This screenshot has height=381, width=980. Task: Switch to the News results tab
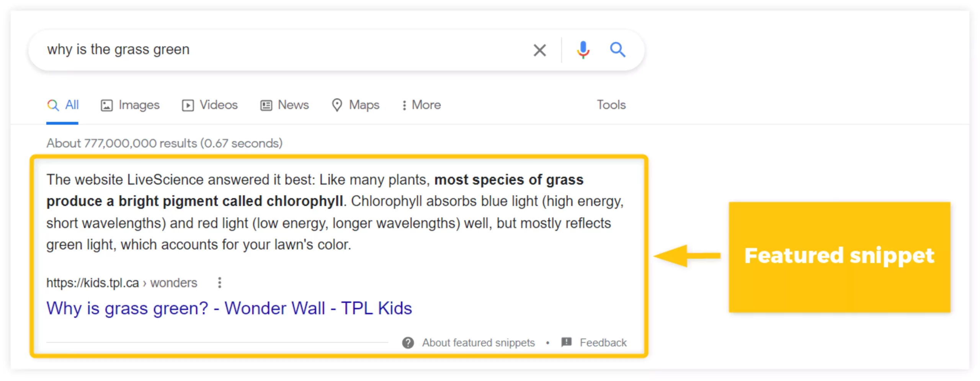293,105
